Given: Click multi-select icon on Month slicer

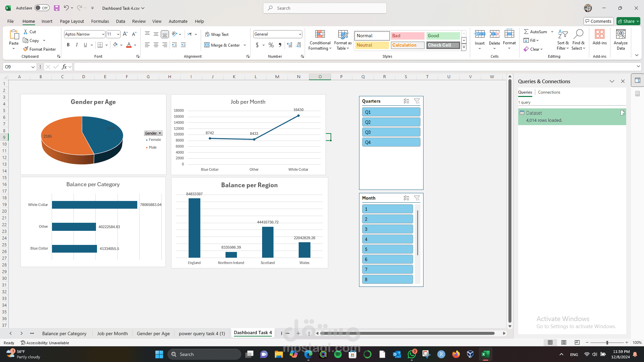Looking at the screenshot, I should [406, 198].
